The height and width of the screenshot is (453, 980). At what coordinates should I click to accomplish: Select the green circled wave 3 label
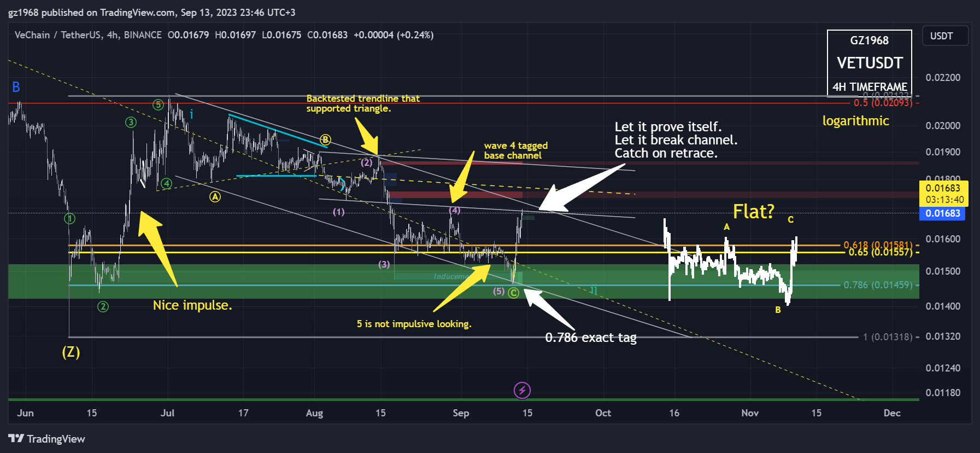coord(131,123)
